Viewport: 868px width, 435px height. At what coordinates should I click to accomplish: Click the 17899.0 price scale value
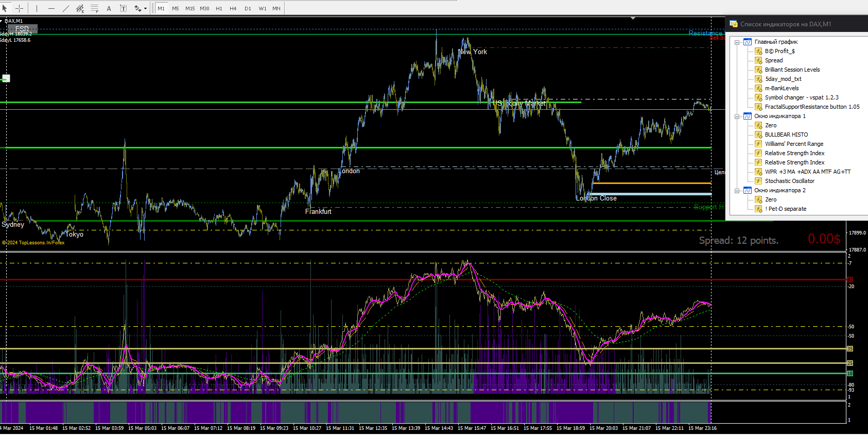(x=858, y=233)
